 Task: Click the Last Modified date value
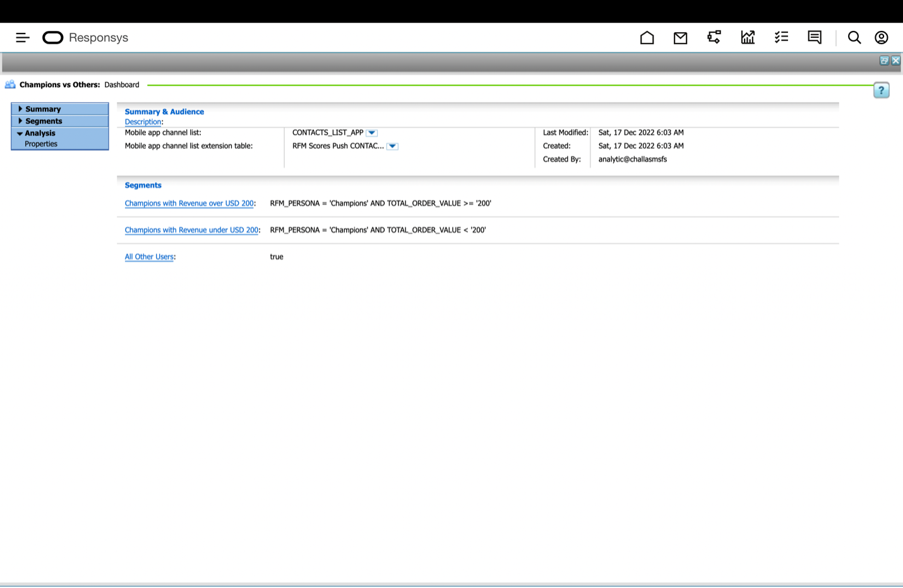click(641, 133)
